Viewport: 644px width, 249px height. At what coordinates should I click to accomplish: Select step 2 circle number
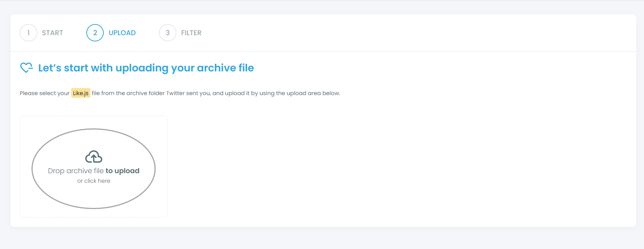pyautogui.click(x=95, y=33)
